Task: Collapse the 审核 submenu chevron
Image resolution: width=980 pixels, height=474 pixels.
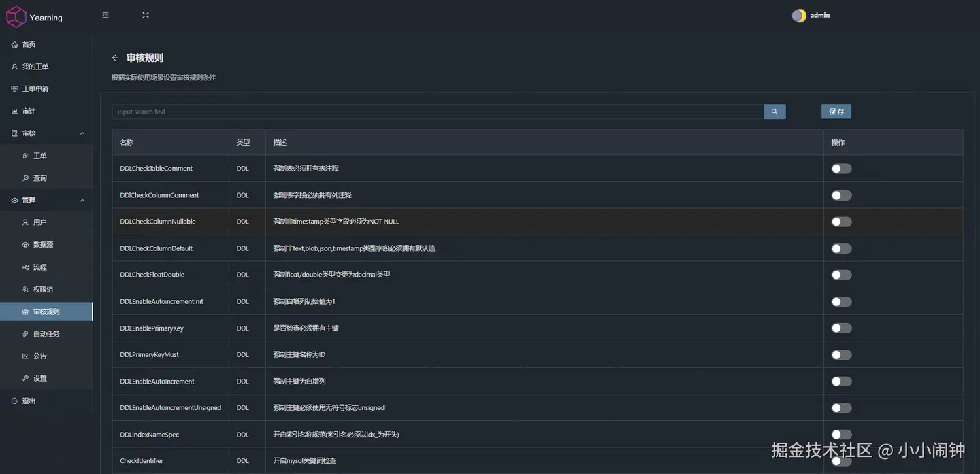Action: (82, 133)
